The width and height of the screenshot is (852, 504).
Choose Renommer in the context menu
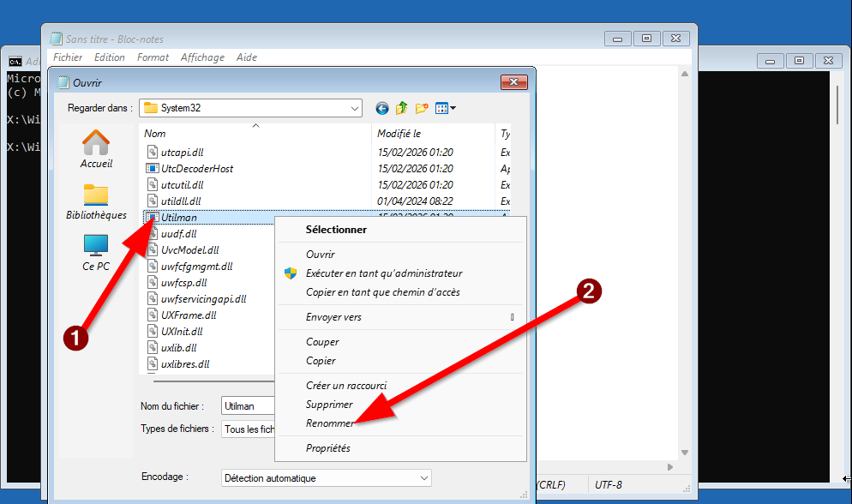click(329, 424)
